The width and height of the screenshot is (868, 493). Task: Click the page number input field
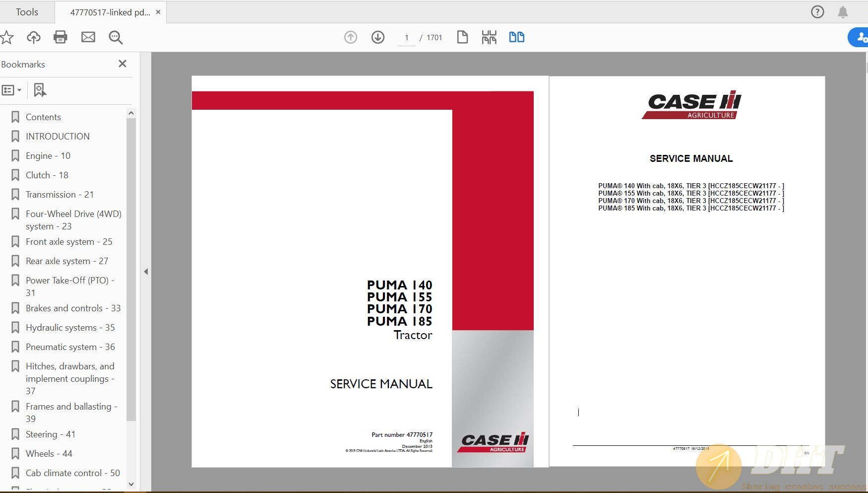pyautogui.click(x=407, y=38)
